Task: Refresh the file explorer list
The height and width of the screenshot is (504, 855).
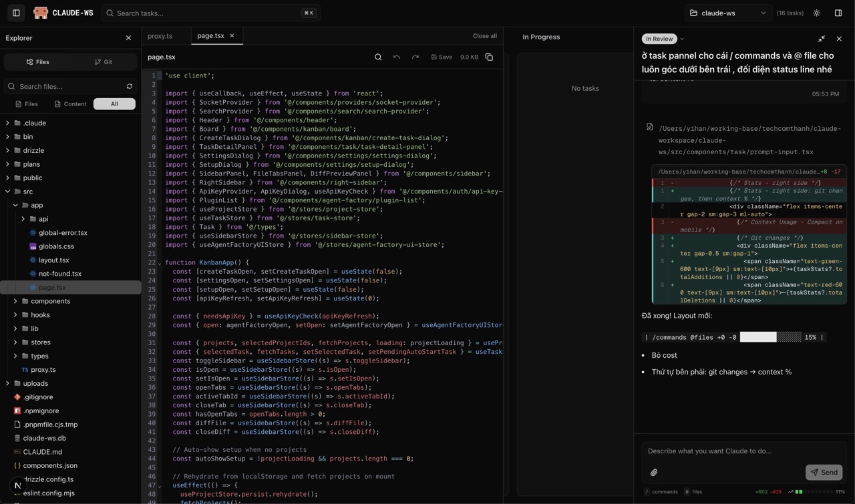Action: tap(130, 86)
